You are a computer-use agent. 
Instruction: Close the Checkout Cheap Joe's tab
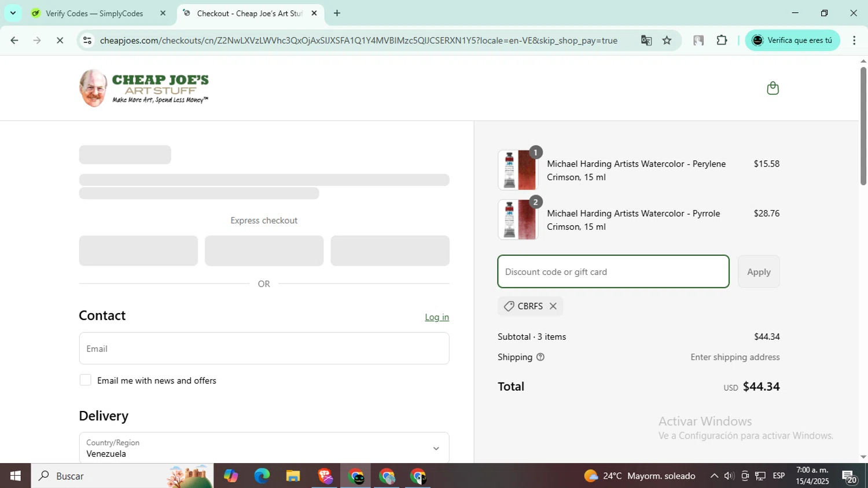314,13
